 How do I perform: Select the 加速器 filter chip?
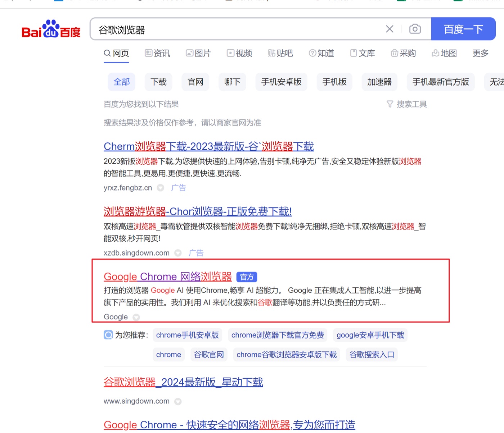pyautogui.click(x=379, y=82)
